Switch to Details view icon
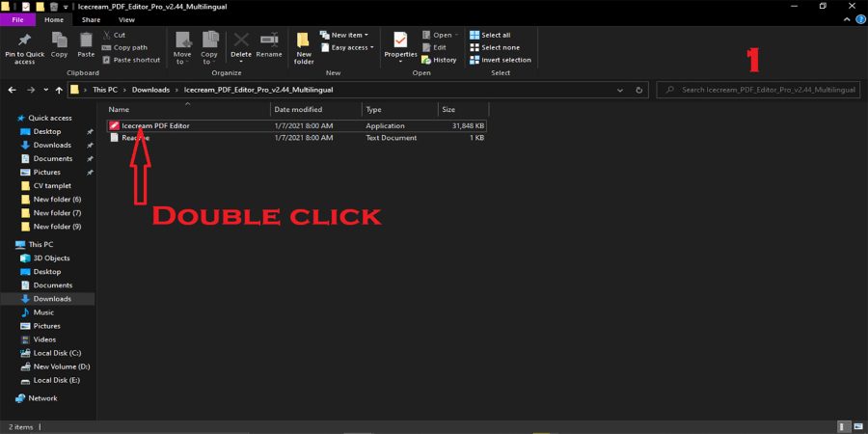 pos(844,427)
